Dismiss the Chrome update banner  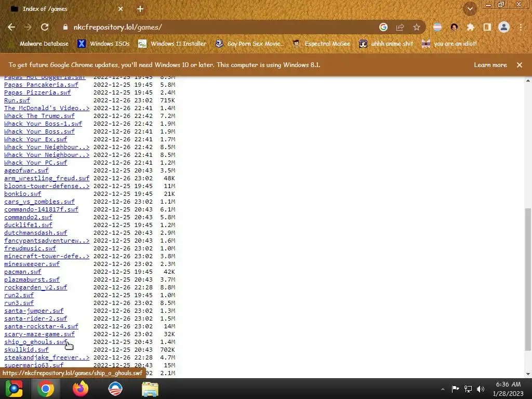click(x=520, y=65)
